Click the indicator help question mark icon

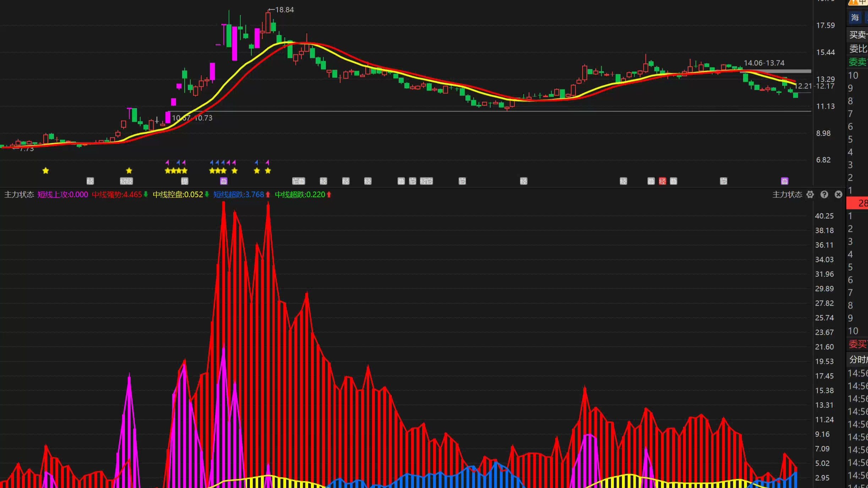(x=824, y=194)
